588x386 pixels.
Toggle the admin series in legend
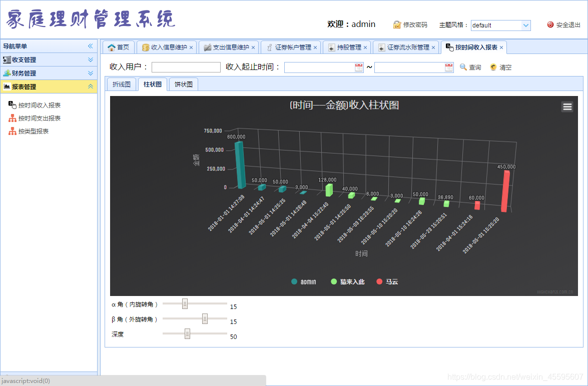point(304,282)
